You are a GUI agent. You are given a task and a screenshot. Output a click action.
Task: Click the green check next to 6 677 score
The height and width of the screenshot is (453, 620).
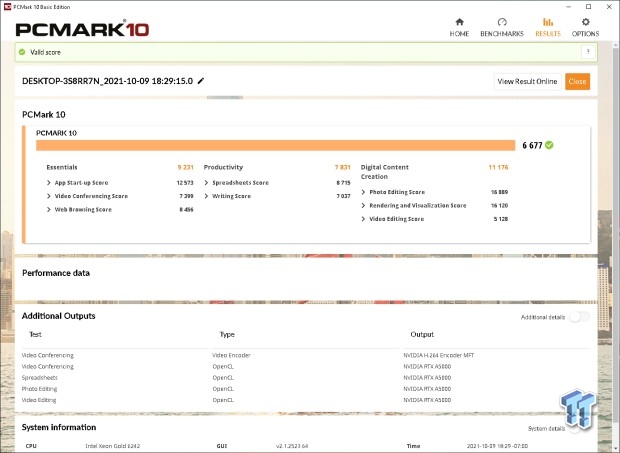(x=549, y=145)
